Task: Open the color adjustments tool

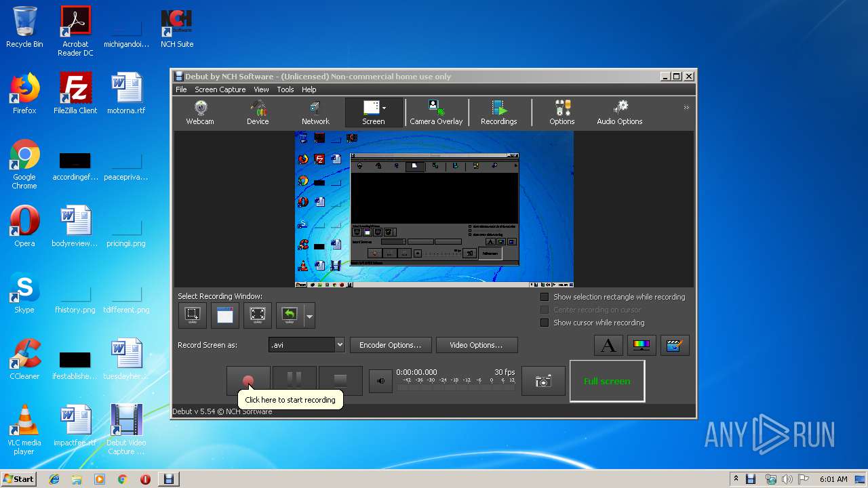Action: tap(641, 346)
